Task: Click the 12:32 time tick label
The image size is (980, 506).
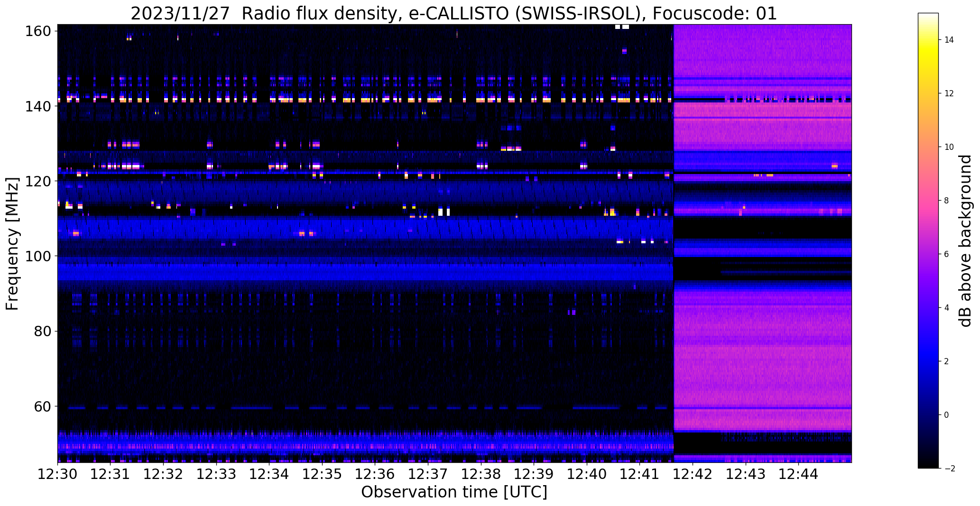Action: tap(163, 474)
